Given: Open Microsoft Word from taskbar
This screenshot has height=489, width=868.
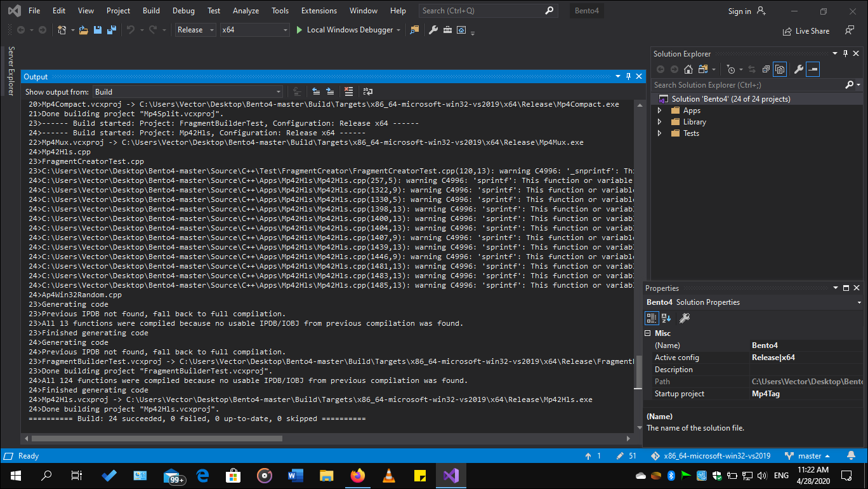Looking at the screenshot, I should [x=296, y=475].
